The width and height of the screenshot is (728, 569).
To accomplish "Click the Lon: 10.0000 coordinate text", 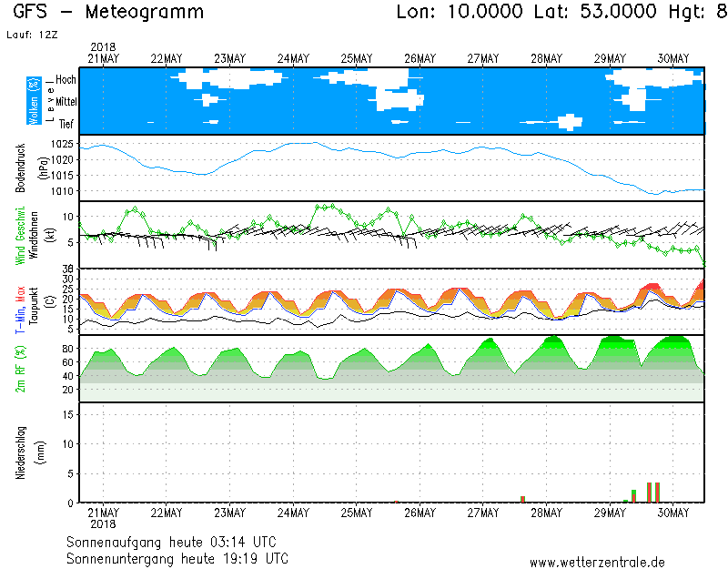I will point(460,13).
